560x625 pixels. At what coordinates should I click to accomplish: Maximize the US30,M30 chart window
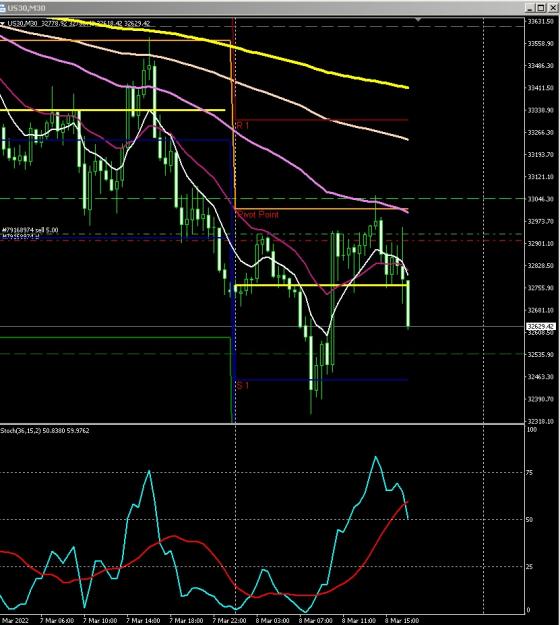pyautogui.click(x=541, y=8)
